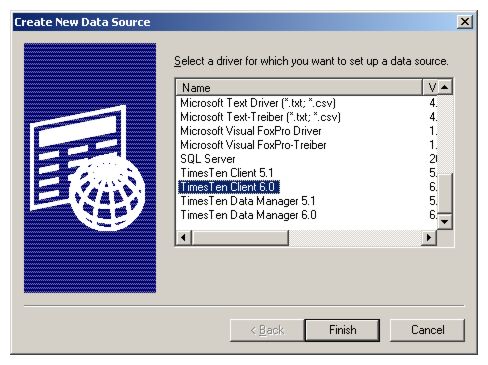Click the Name column header

(x=299, y=88)
